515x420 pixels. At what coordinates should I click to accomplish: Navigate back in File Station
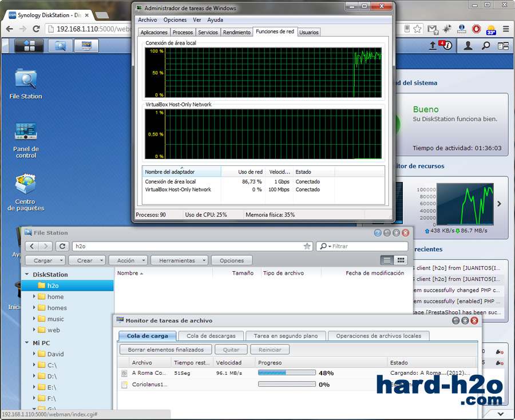tap(32, 246)
